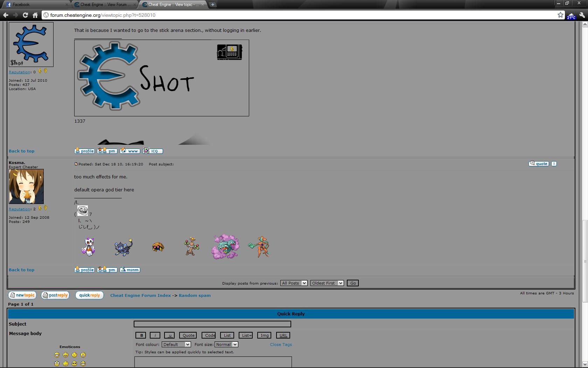Click the Random spam forum link

point(195,295)
